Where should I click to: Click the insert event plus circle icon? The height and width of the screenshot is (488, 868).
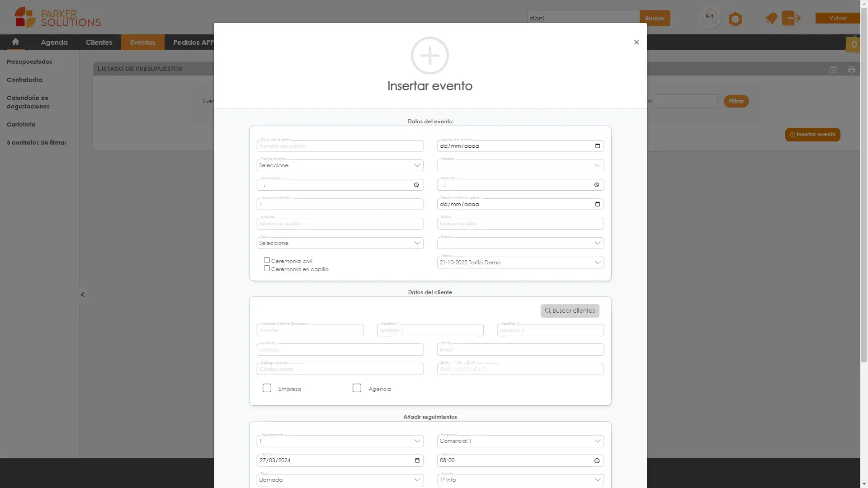(x=429, y=55)
